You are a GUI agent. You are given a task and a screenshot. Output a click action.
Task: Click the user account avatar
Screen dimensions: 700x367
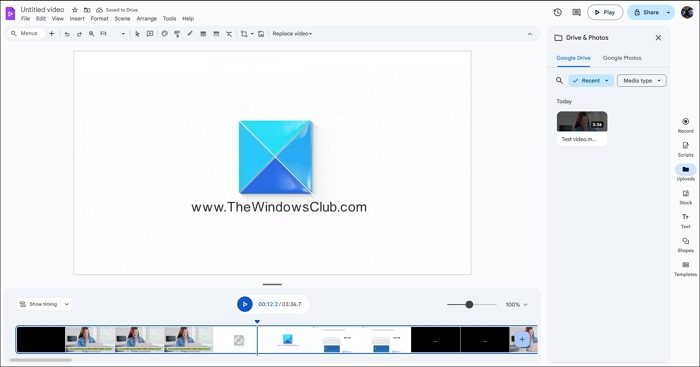pos(687,13)
